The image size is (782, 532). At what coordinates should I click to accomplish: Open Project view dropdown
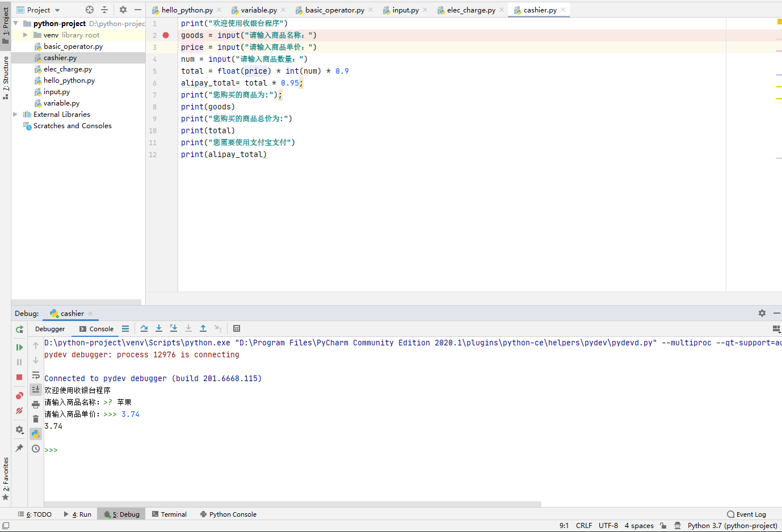point(39,10)
